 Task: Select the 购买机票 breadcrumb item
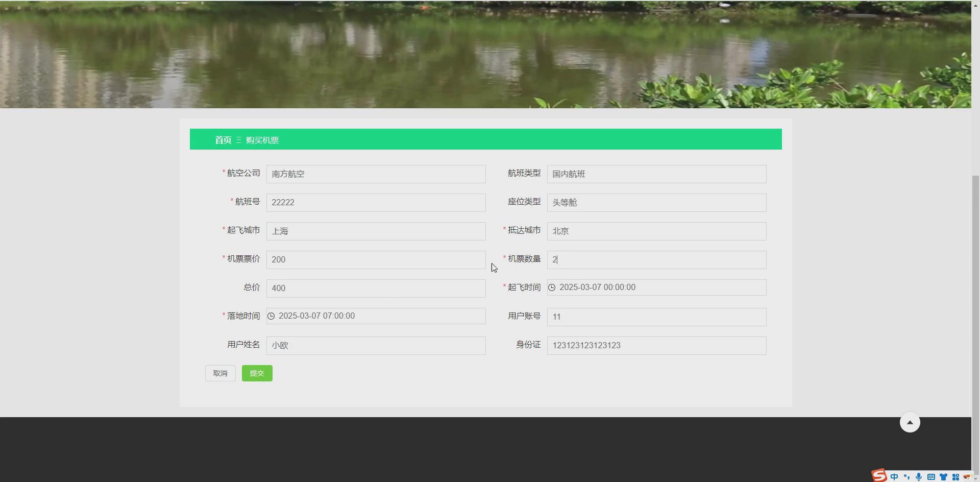pos(262,139)
